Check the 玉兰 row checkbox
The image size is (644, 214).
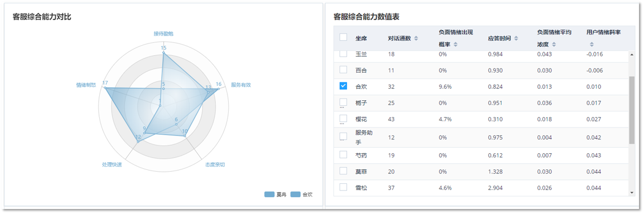343,54
